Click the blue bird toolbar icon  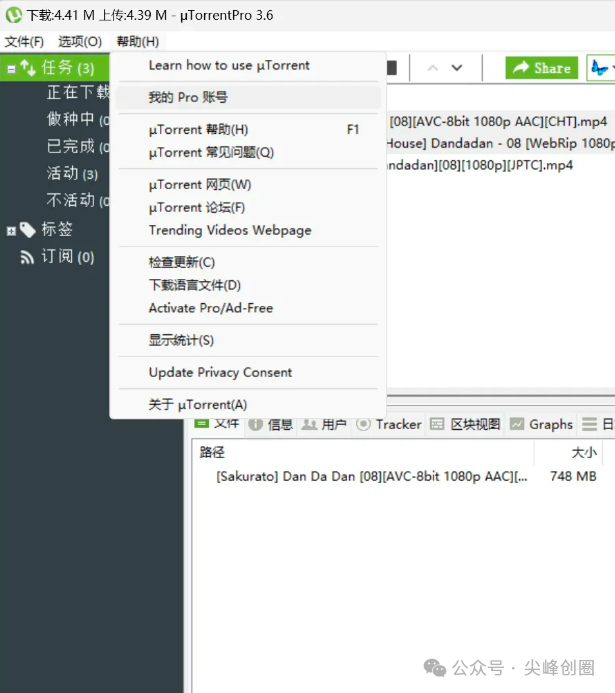[600, 68]
